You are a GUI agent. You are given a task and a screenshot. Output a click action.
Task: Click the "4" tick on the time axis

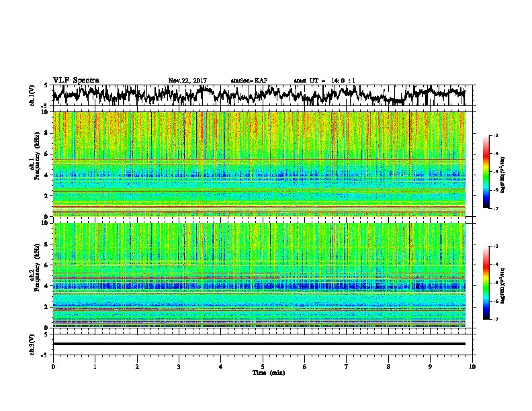[221, 367]
